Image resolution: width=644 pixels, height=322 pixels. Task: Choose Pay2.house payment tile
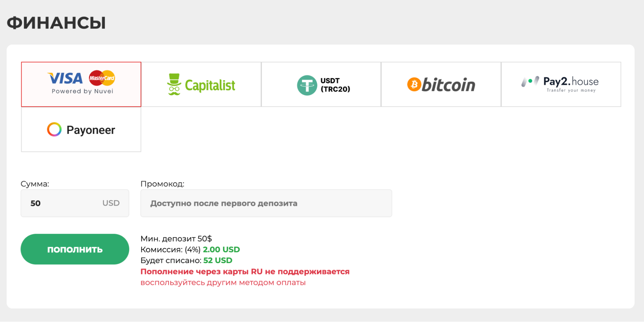pos(561,84)
